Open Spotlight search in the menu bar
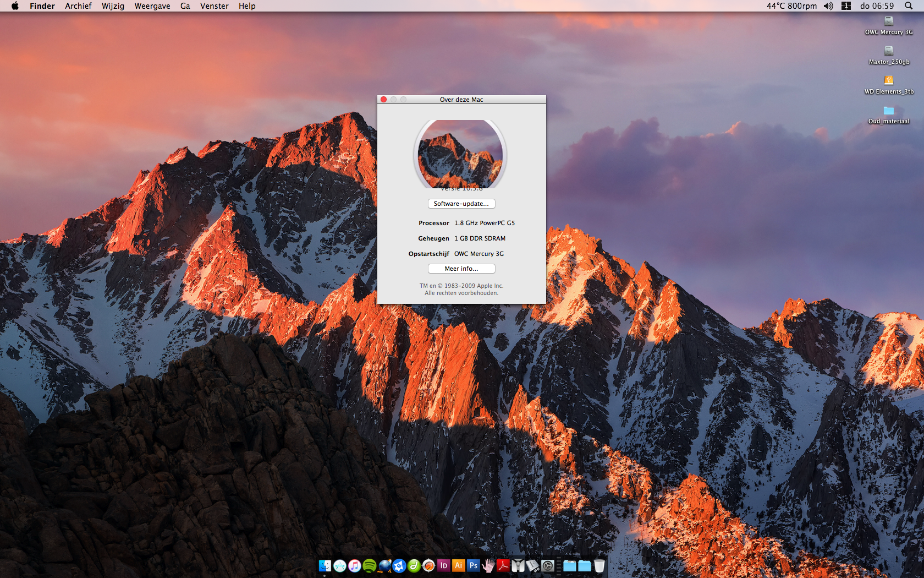Viewport: 924px width, 578px height. click(909, 6)
